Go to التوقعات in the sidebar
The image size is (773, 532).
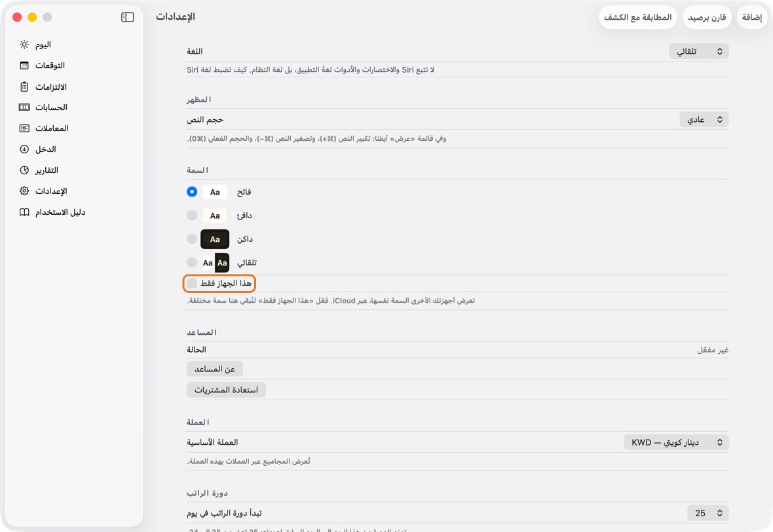[x=74, y=66]
